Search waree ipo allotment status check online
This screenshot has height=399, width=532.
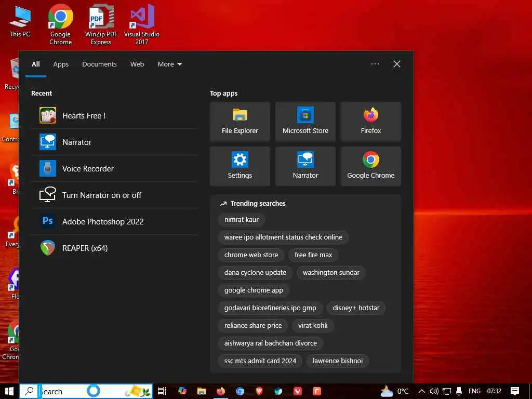point(283,237)
